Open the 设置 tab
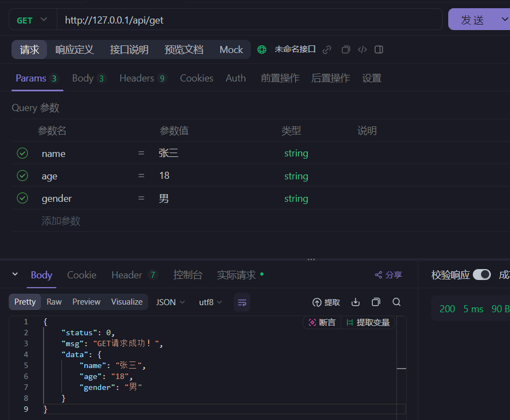This screenshot has width=510, height=420. [x=372, y=78]
